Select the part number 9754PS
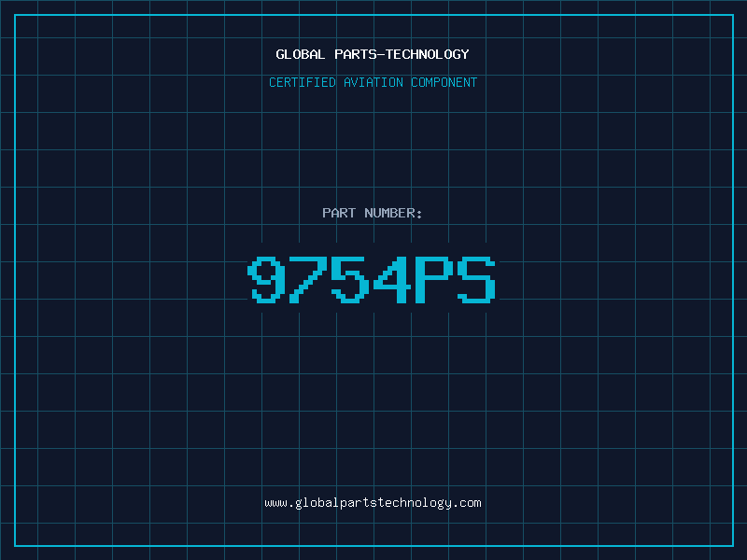 pyautogui.click(x=372, y=279)
